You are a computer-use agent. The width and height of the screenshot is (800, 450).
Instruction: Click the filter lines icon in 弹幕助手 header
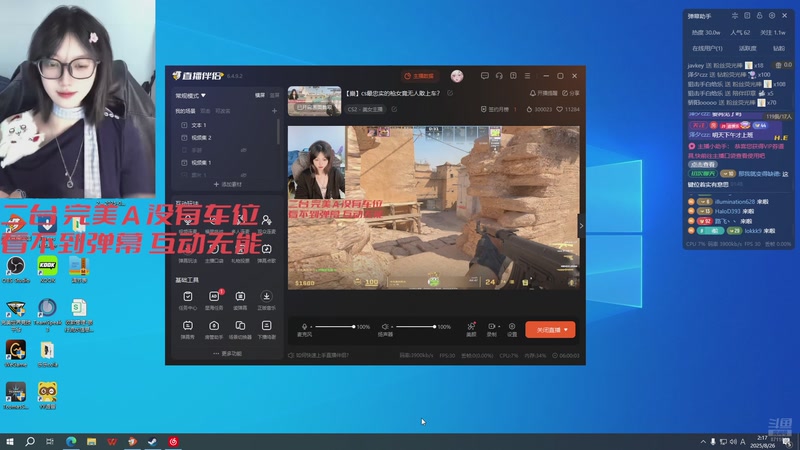coord(735,16)
